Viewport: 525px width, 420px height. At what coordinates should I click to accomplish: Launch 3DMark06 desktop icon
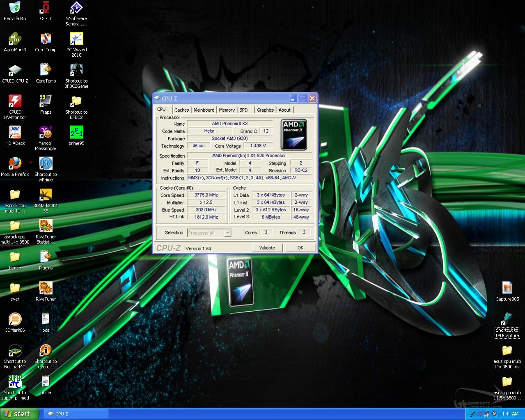(x=15, y=323)
